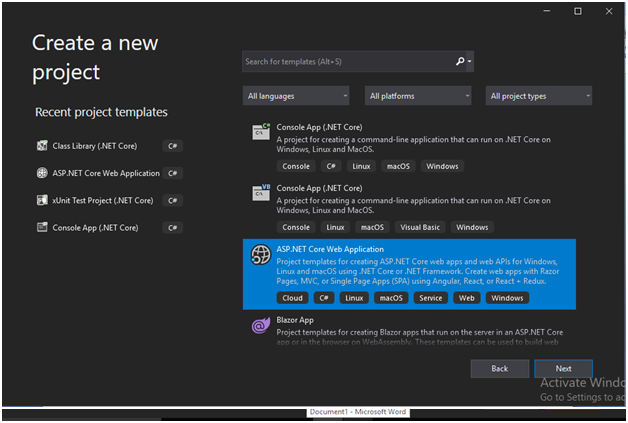Select ASP.NET Core Web Application template title

(x=330, y=249)
